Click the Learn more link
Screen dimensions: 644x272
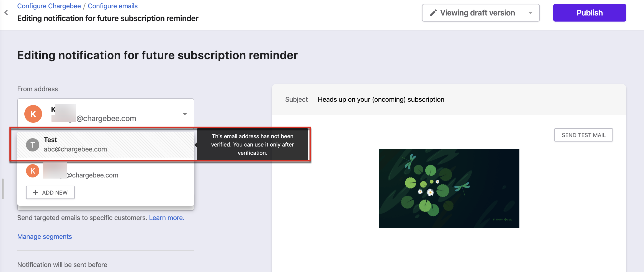167,218
